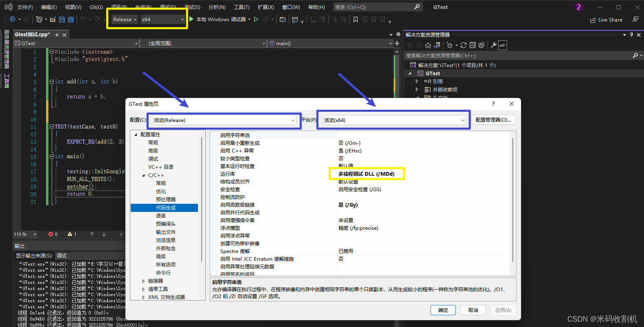Pin the Gtest测试.cpp tab
Viewport: 644px width, 327px height.
click(x=57, y=35)
